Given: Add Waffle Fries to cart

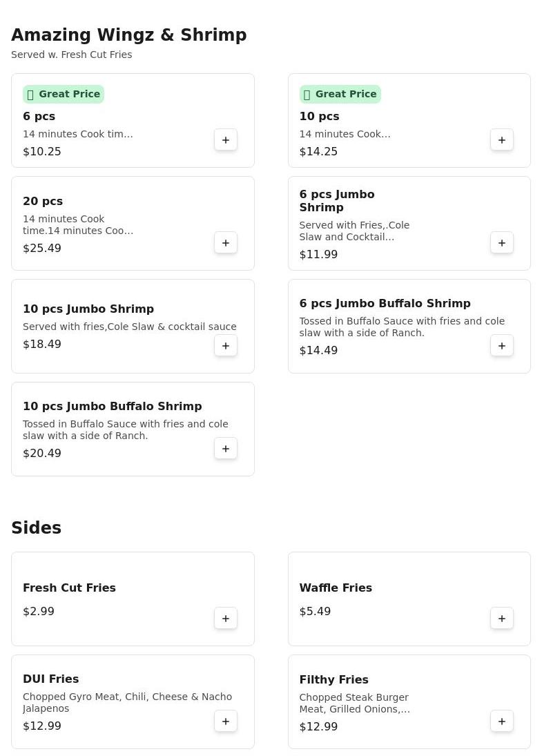Looking at the screenshot, I should pos(502,618).
